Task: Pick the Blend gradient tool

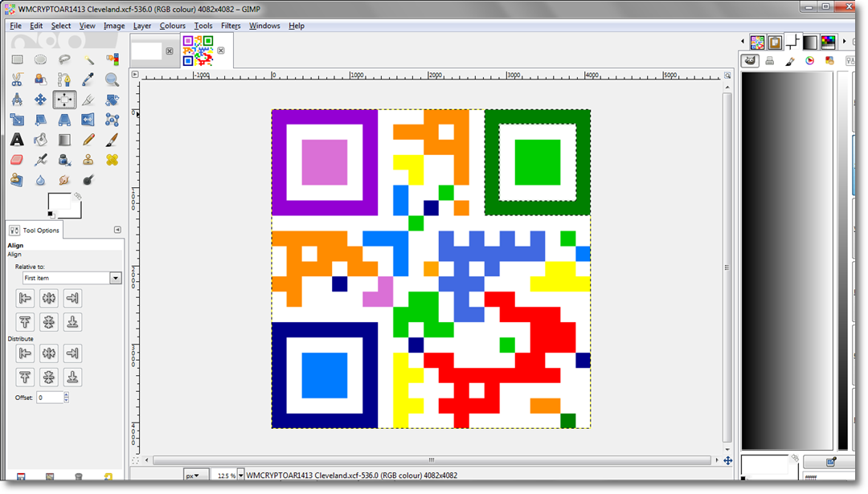Action: [64, 140]
